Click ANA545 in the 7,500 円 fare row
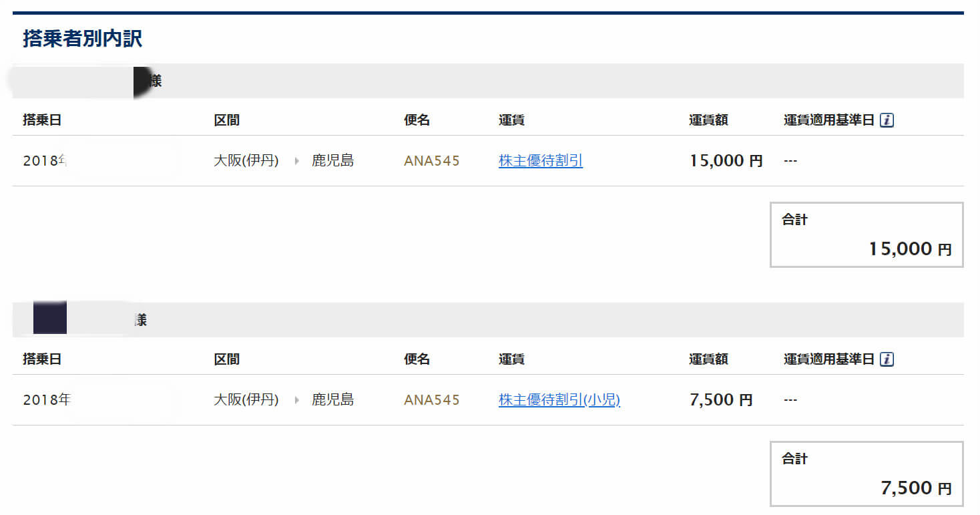 [x=431, y=400]
